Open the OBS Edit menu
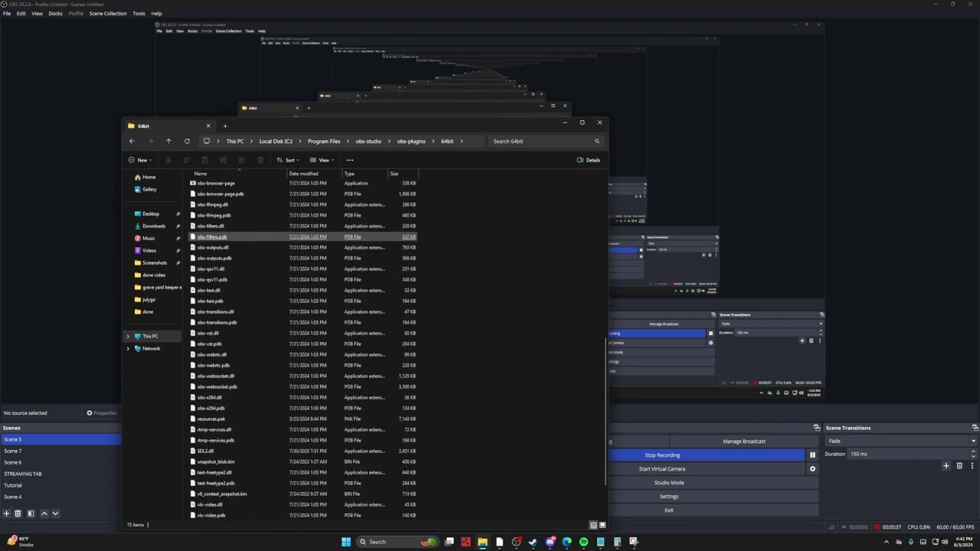This screenshot has width=980, height=551. (x=21, y=14)
